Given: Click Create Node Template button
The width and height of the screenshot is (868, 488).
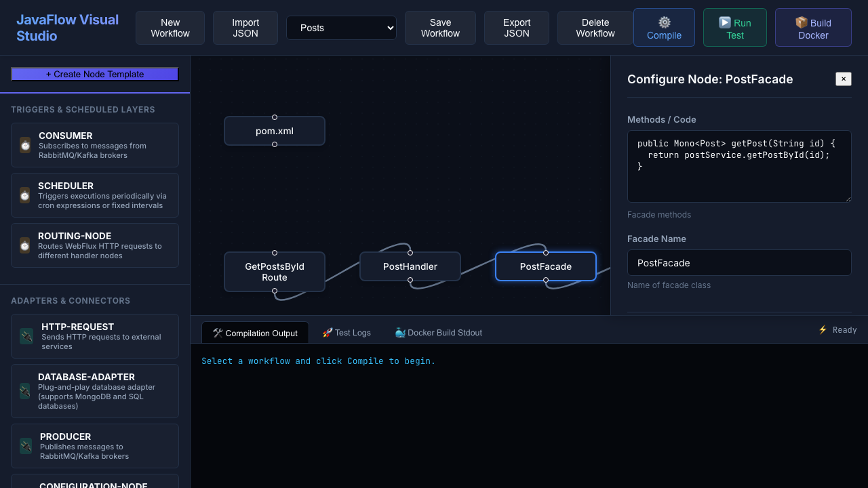Looking at the screenshot, I should click(x=95, y=74).
